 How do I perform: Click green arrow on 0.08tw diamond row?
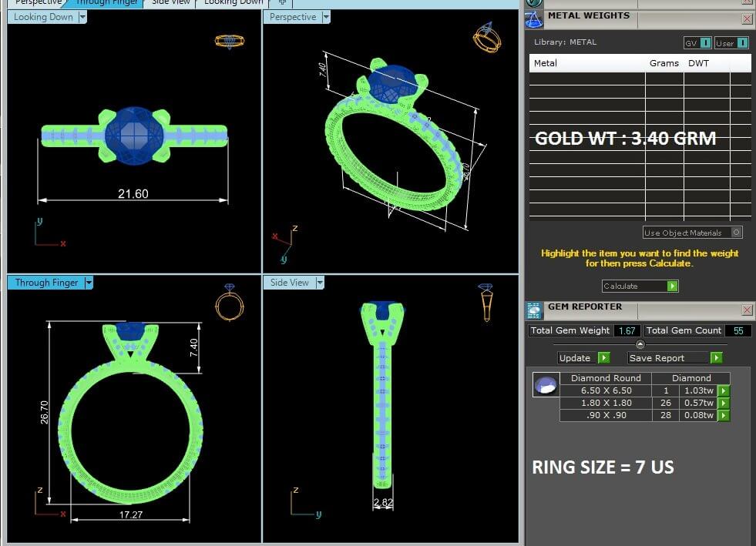pyautogui.click(x=723, y=415)
